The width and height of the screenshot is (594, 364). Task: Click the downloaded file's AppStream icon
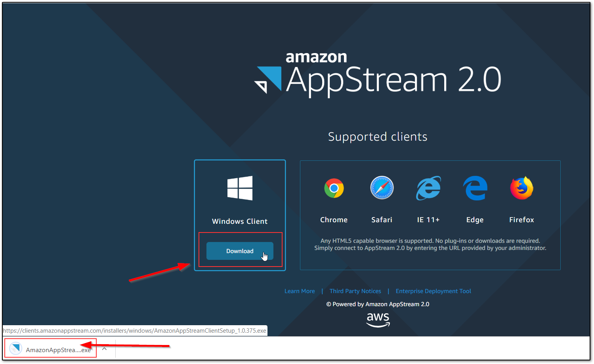pos(15,349)
